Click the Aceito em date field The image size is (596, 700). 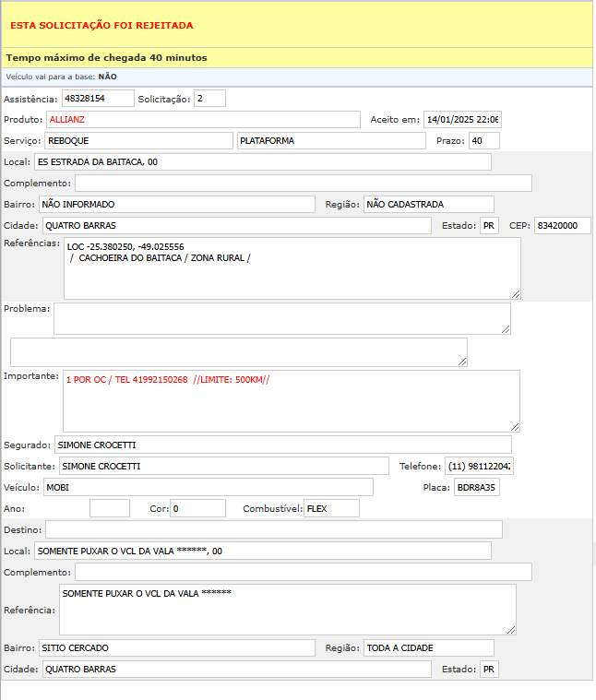[x=462, y=119]
